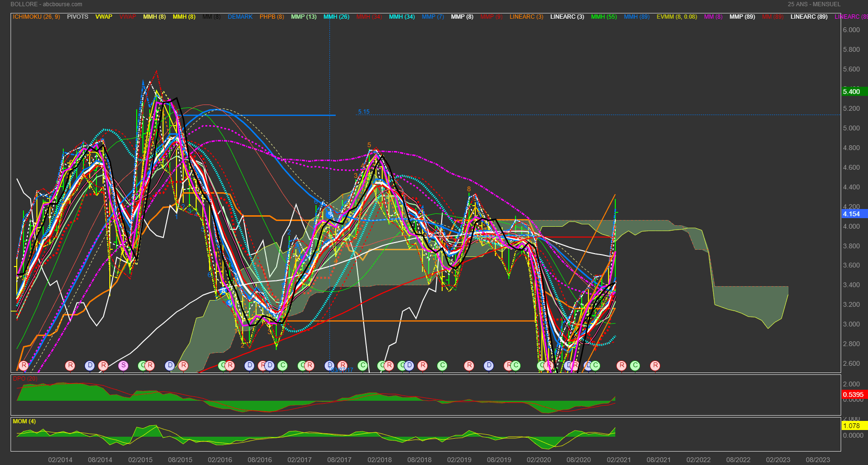Click the 6.000 price axis label
Image resolution: width=868 pixels, height=465 pixels.
[852, 30]
